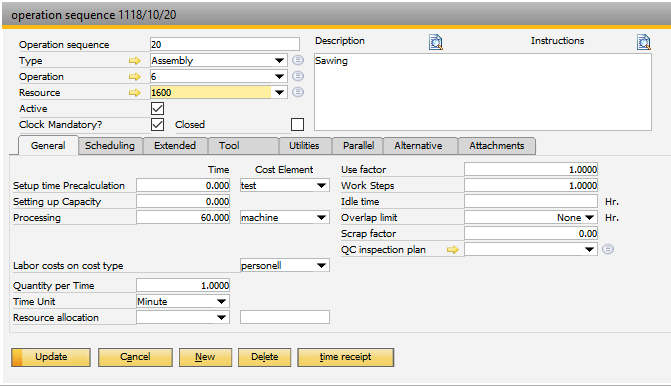Follow the yellow link arrow beside Type
671x386 pixels.
(135, 61)
